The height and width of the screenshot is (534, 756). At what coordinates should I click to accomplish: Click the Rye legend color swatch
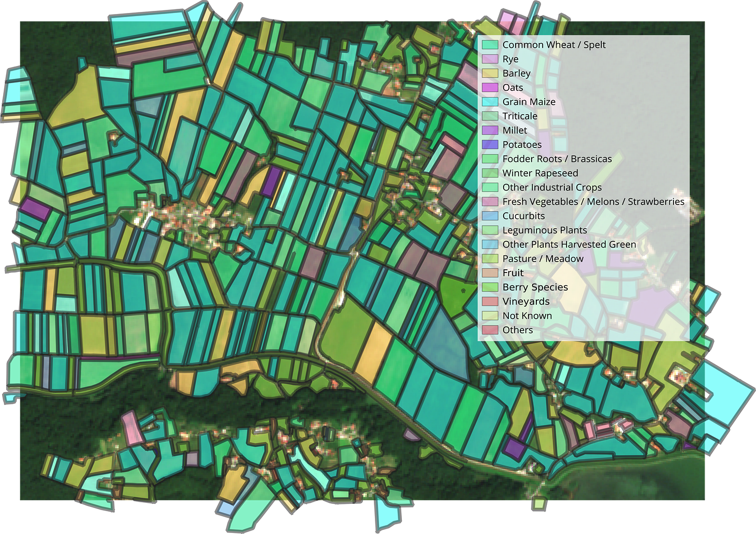pyautogui.click(x=490, y=59)
